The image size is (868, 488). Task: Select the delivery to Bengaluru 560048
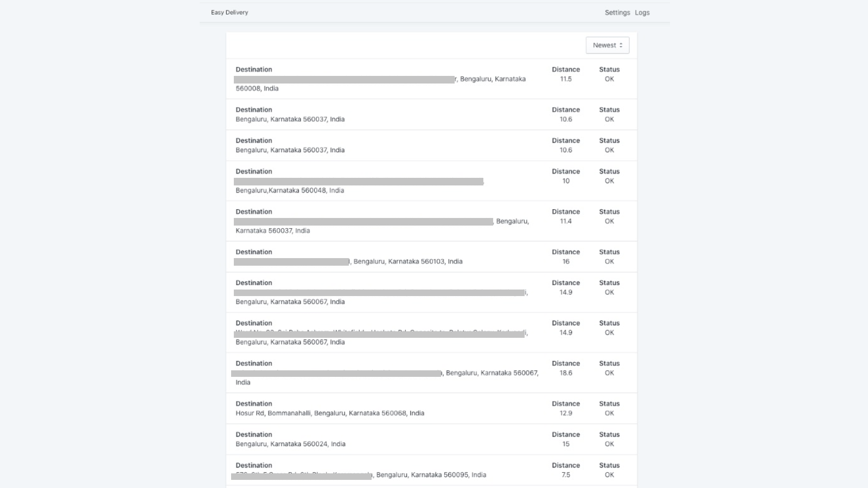coord(380,181)
